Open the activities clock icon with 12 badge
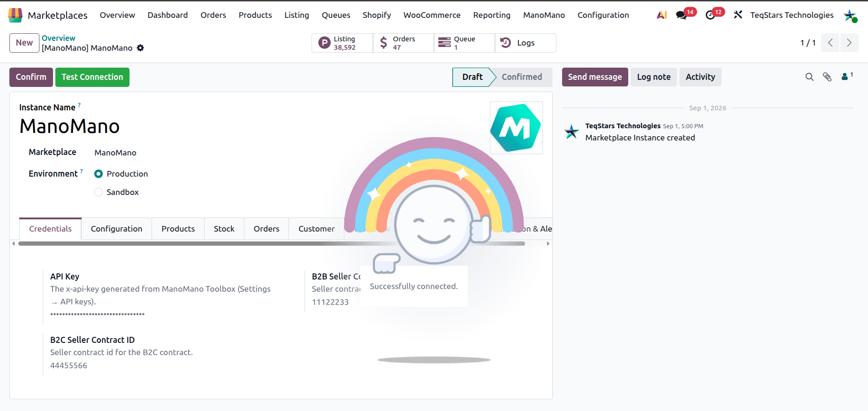Screen dimensions: 868x411 tap(710, 15)
